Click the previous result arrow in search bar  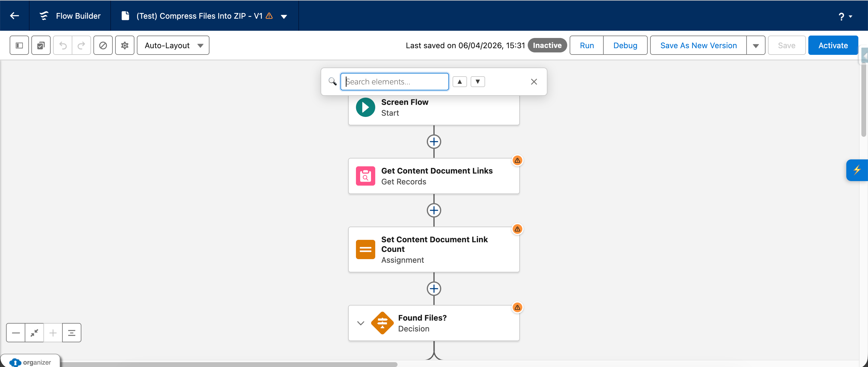pyautogui.click(x=460, y=82)
